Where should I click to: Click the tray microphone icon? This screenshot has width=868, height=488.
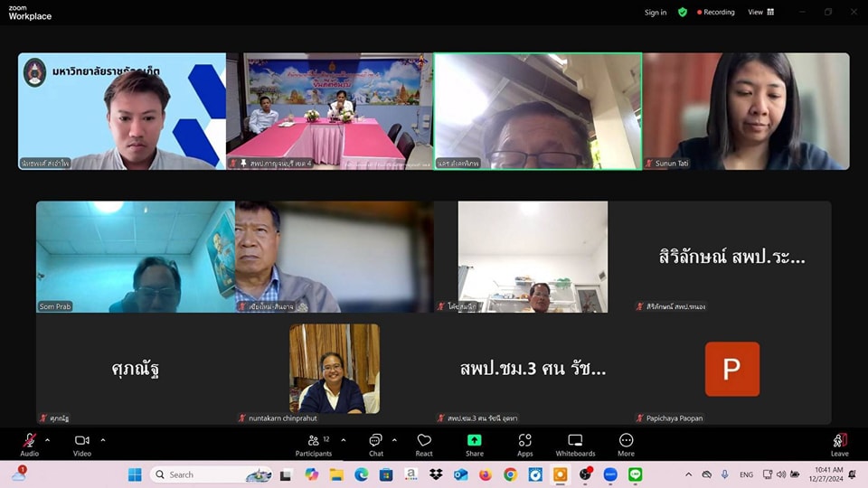[x=724, y=474]
